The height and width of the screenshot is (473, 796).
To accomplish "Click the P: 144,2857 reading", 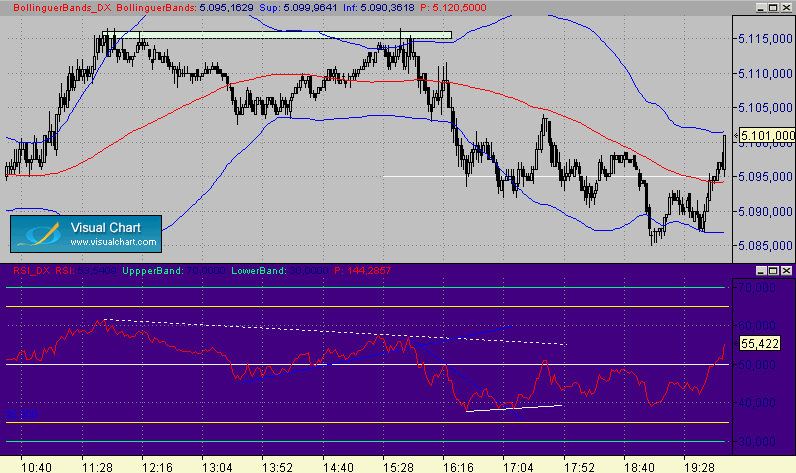I will coord(362,271).
